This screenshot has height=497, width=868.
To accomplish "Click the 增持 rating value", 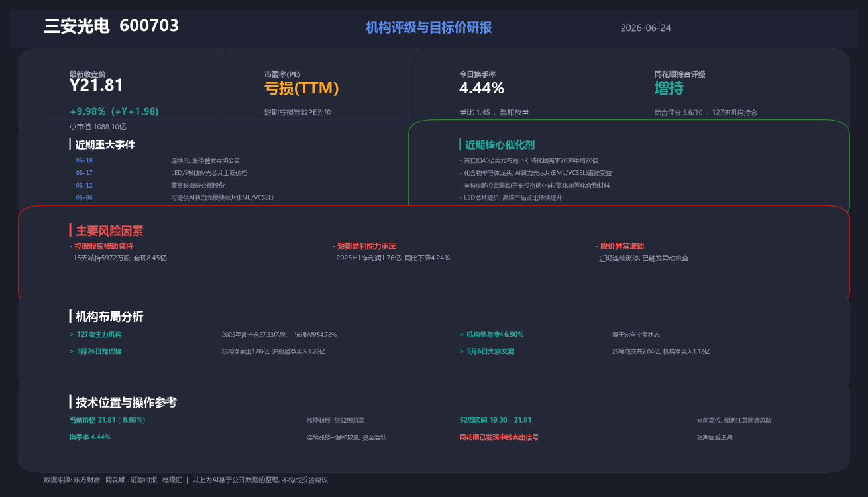I will click(x=669, y=88).
